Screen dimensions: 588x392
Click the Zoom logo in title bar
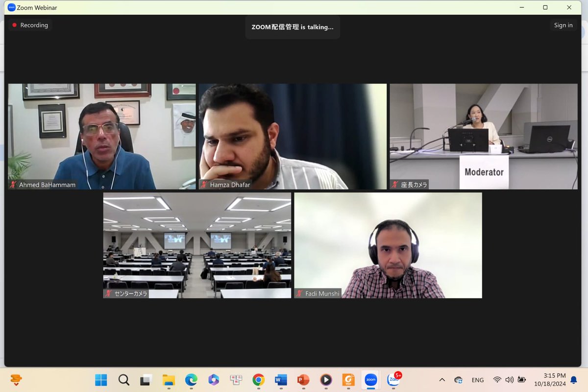click(12, 7)
